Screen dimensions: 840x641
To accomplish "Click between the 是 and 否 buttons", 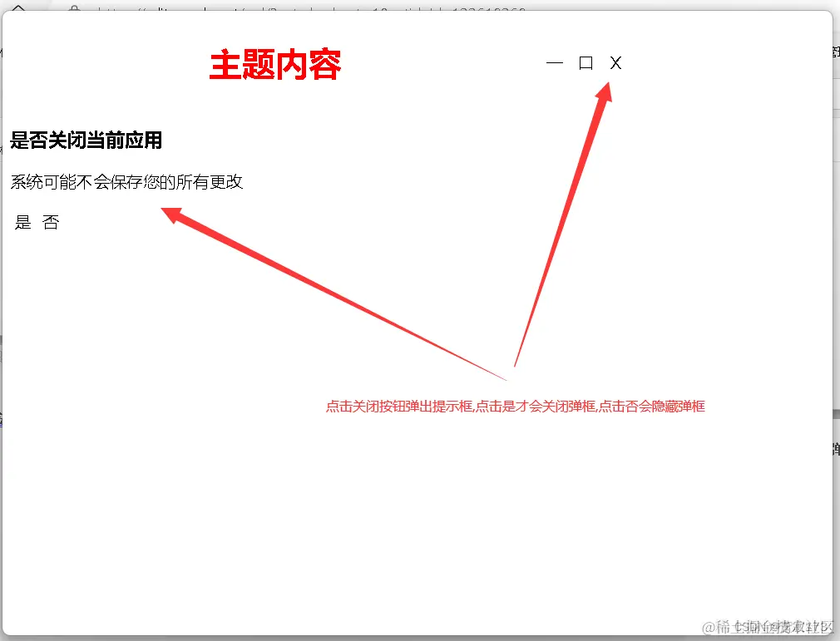I will (37, 222).
